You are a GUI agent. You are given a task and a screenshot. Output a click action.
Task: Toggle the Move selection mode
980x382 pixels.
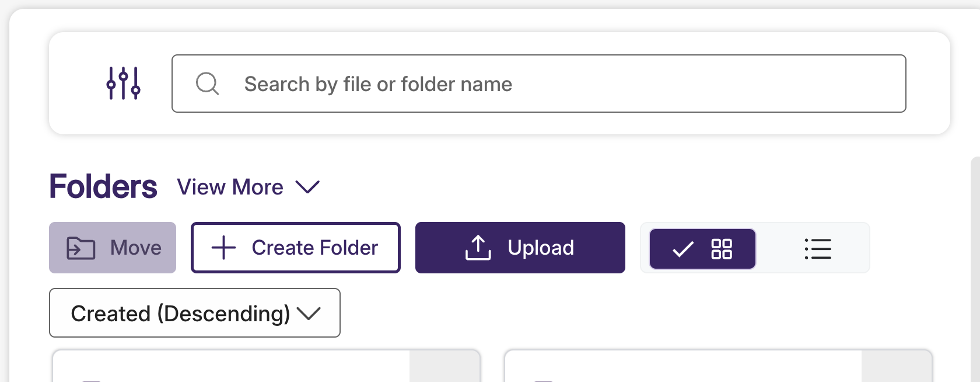[x=112, y=247]
